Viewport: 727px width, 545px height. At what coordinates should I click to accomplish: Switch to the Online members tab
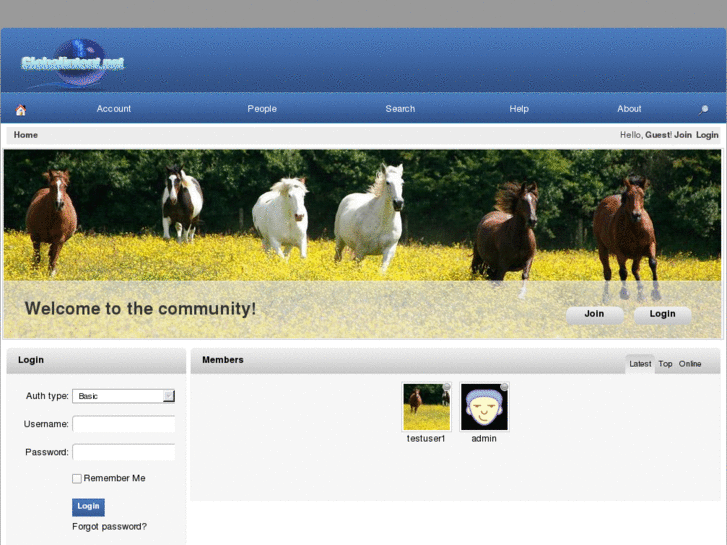tap(690, 364)
